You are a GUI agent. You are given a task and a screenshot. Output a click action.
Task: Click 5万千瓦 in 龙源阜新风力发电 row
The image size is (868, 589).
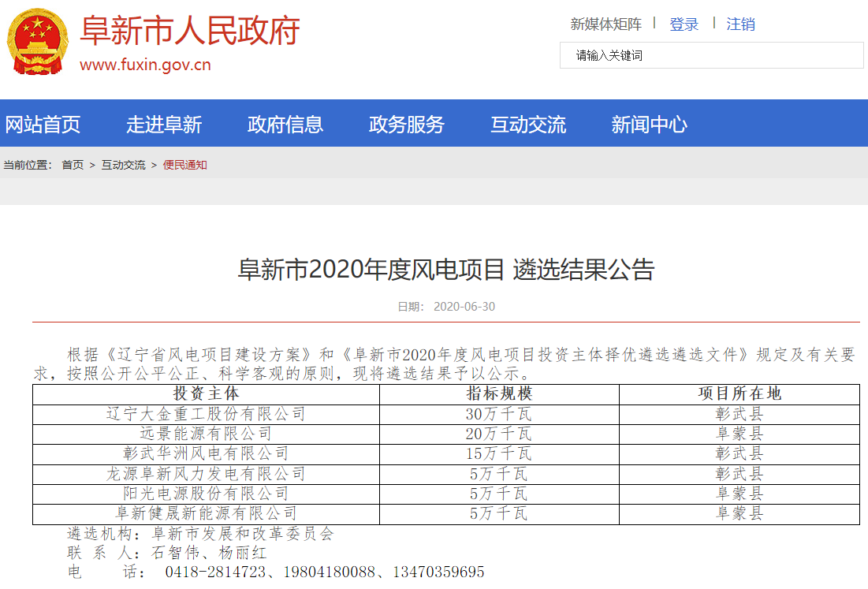point(499,474)
